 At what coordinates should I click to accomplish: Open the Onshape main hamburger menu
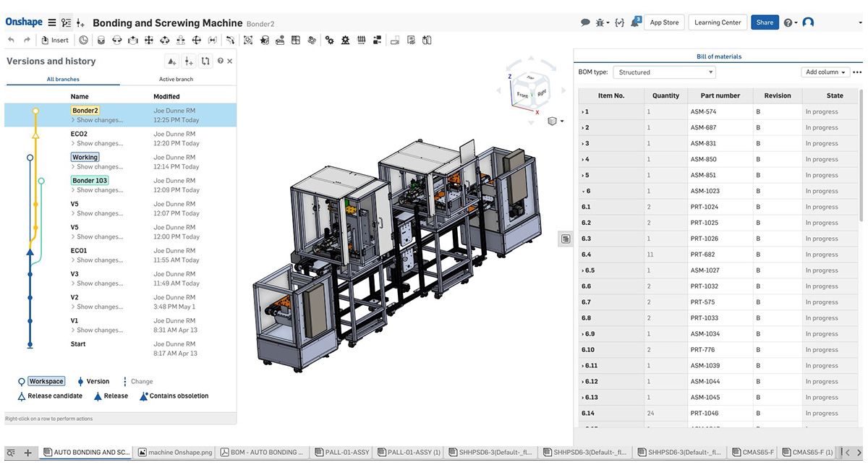point(51,22)
